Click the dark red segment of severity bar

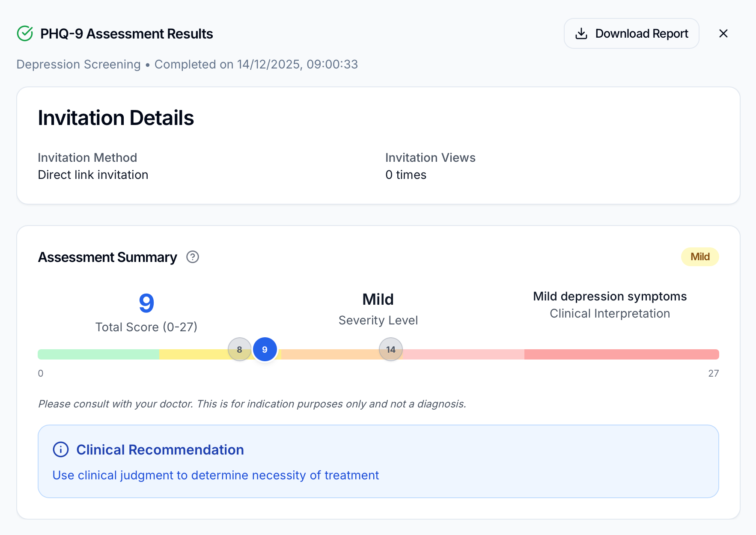(x=621, y=354)
